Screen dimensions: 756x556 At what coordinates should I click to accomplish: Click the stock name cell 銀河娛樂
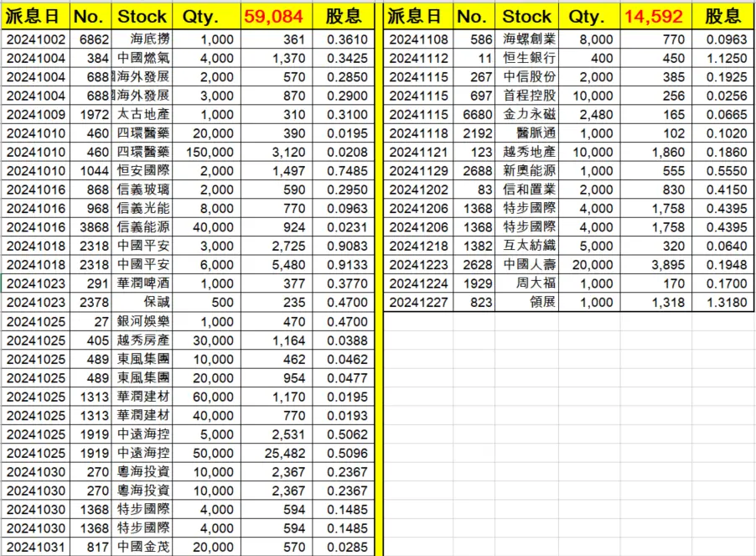[142, 322]
